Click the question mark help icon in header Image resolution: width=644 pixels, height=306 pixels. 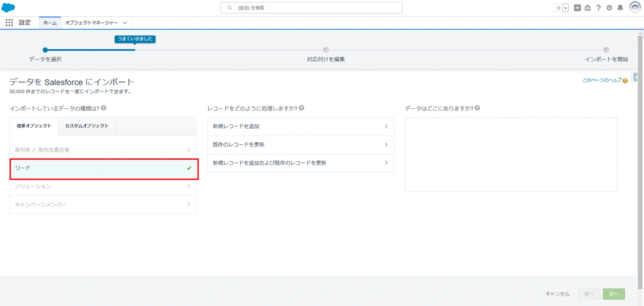(x=599, y=8)
